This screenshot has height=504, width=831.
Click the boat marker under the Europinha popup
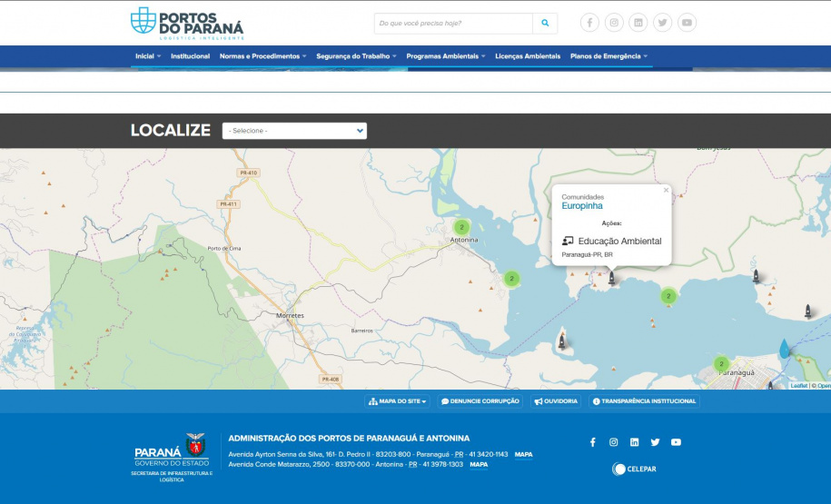click(x=611, y=278)
